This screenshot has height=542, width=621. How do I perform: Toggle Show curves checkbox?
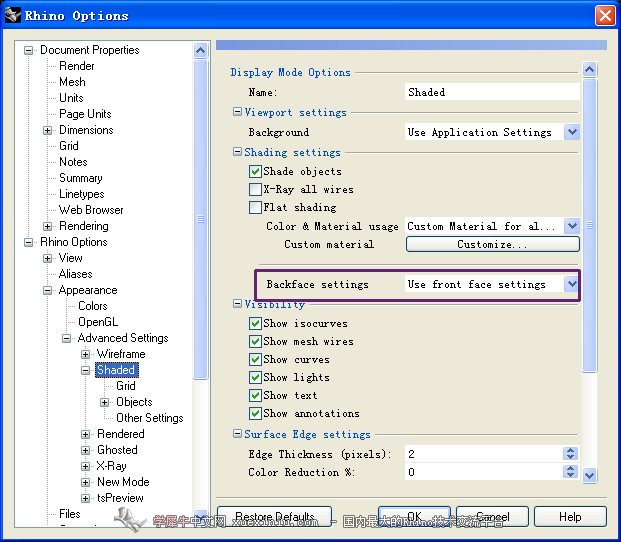coord(255,359)
